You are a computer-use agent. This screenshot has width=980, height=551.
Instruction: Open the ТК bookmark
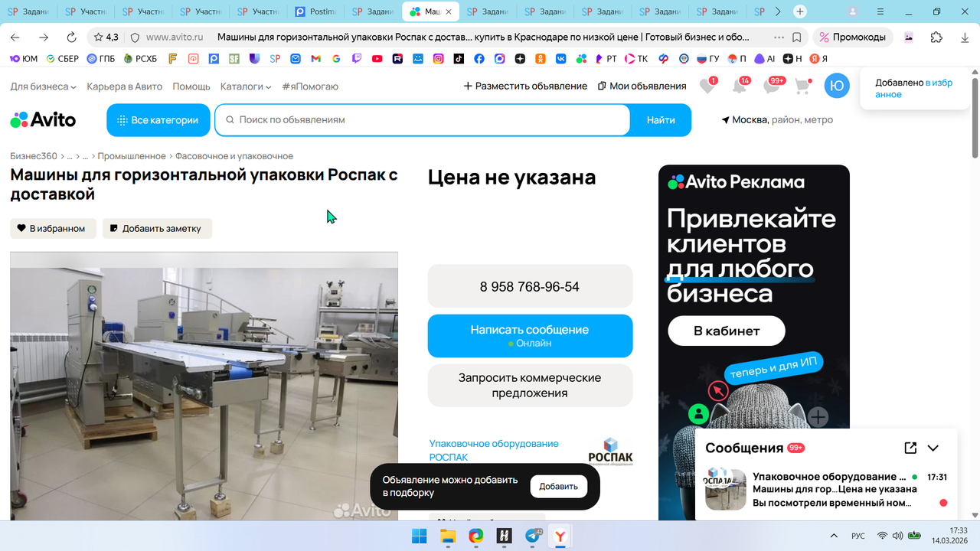(636, 58)
